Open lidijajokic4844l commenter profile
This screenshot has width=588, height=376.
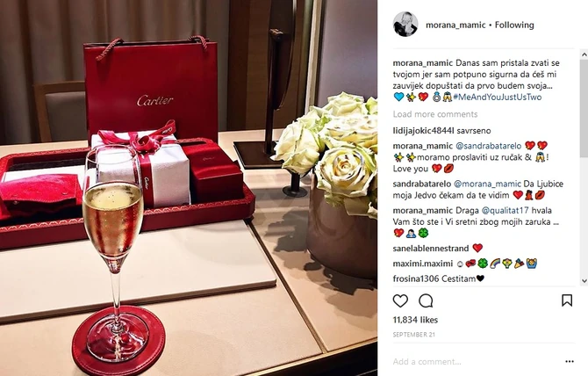tap(423, 131)
